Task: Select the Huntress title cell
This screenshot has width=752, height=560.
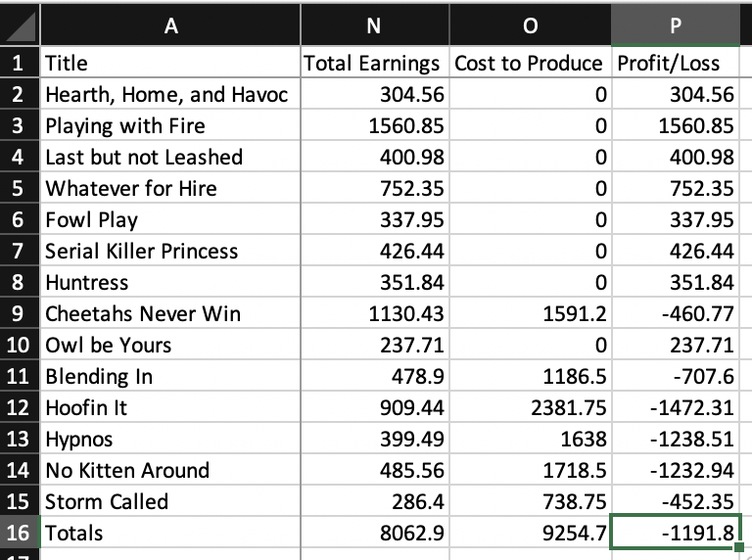Action: pyautogui.click(x=170, y=282)
